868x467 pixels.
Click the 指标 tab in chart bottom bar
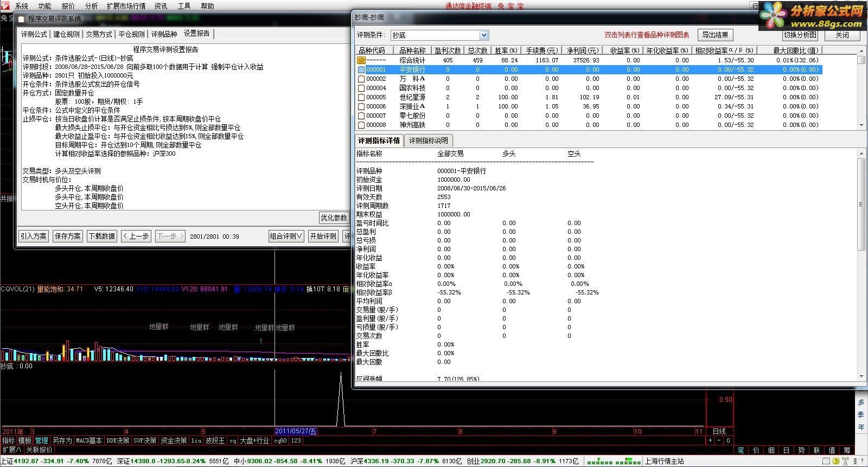point(8,440)
